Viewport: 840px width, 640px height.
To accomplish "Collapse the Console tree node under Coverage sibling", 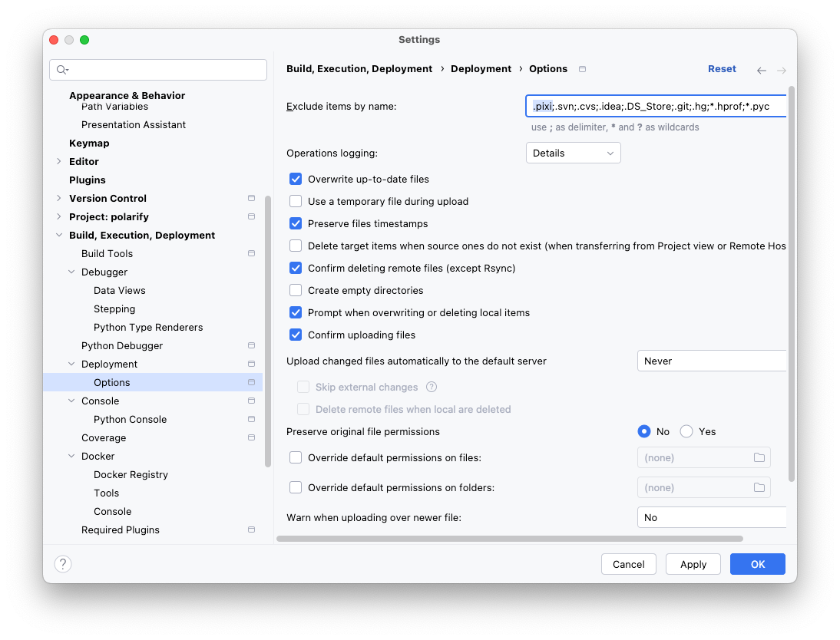I will (x=71, y=401).
